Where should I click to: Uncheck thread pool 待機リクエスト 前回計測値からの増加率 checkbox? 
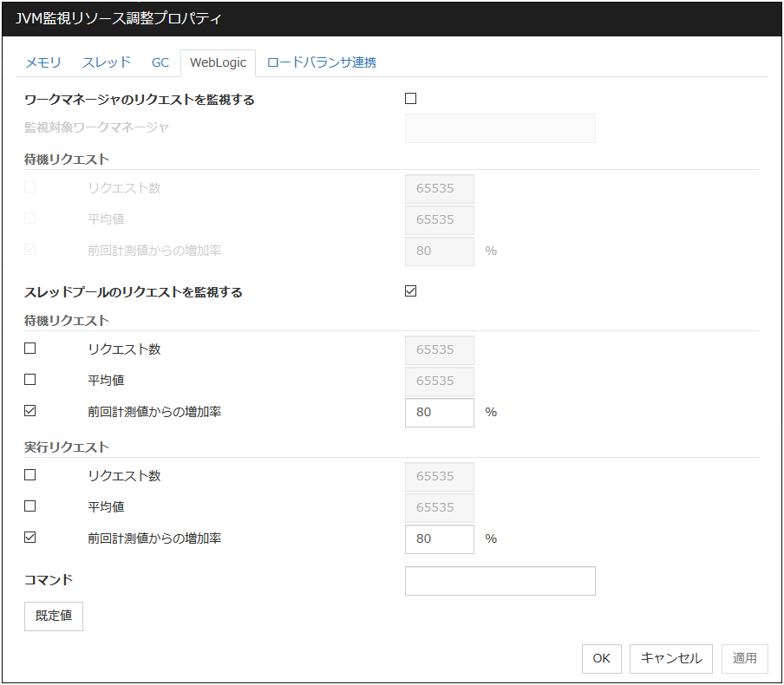click(30, 412)
